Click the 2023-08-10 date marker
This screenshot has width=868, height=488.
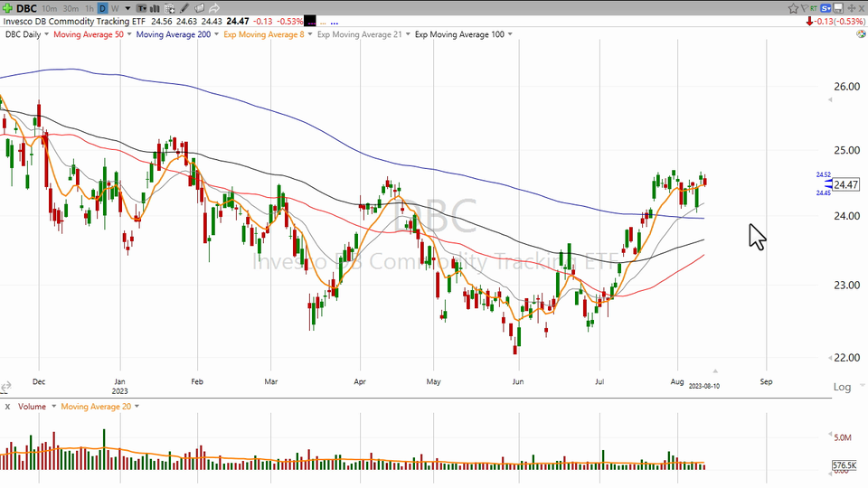click(x=704, y=386)
